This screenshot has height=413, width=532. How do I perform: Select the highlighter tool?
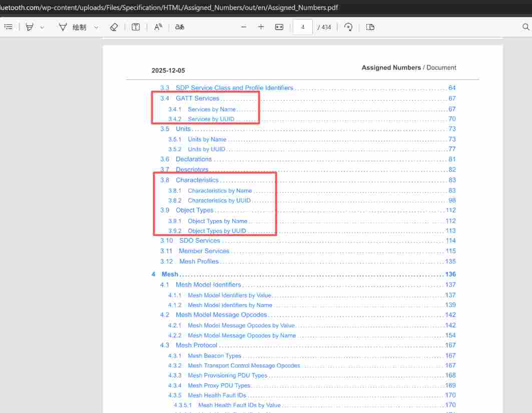pos(30,27)
